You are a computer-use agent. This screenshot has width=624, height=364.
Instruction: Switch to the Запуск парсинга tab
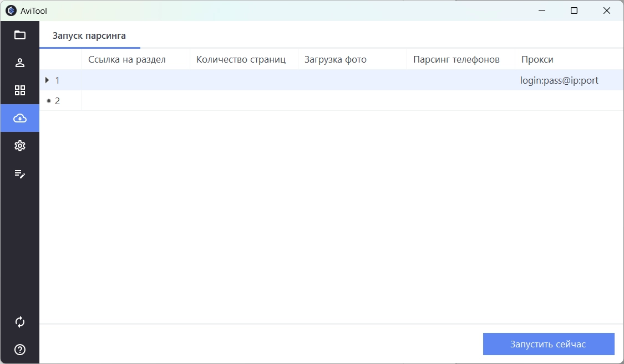tap(89, 35)
